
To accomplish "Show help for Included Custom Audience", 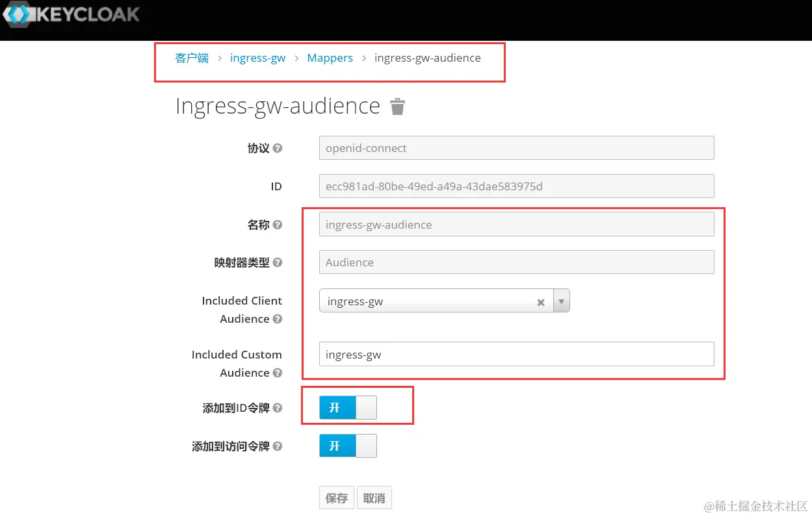I will [278, 373].
